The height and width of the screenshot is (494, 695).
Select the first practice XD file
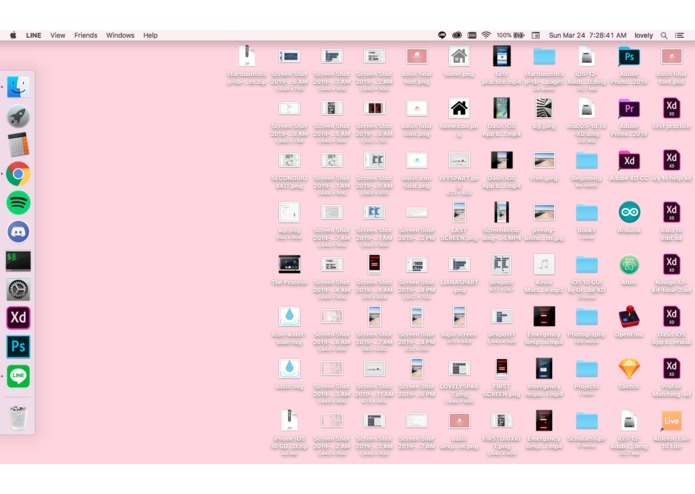coord(671,108)
